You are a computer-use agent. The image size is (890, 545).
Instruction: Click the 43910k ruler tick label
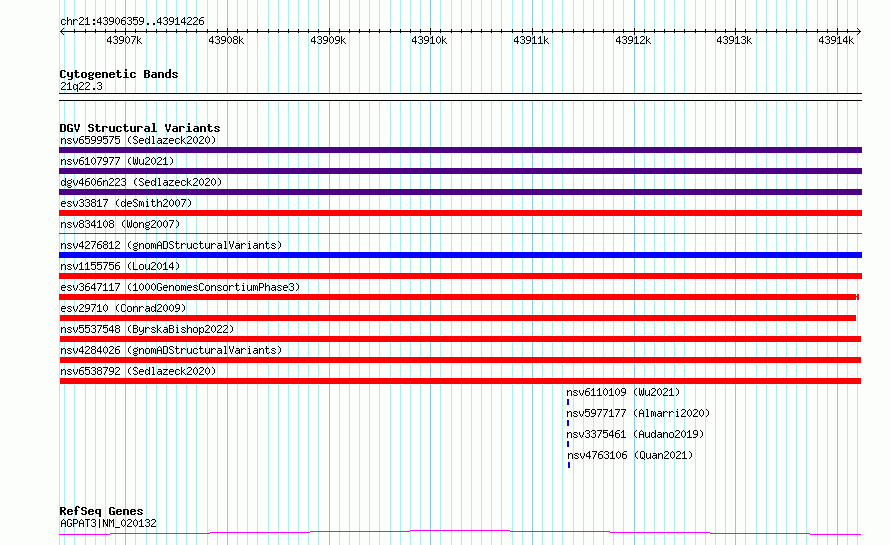pyautogui.click(x=429, y=40)
